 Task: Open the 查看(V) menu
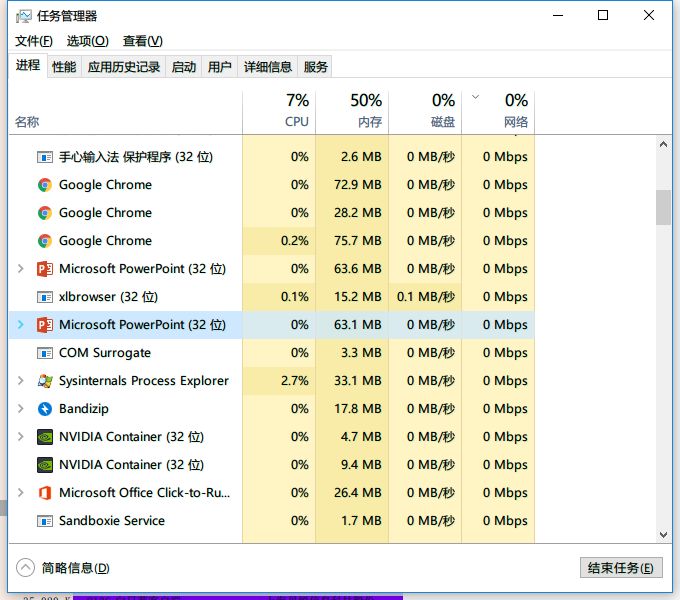143,41
